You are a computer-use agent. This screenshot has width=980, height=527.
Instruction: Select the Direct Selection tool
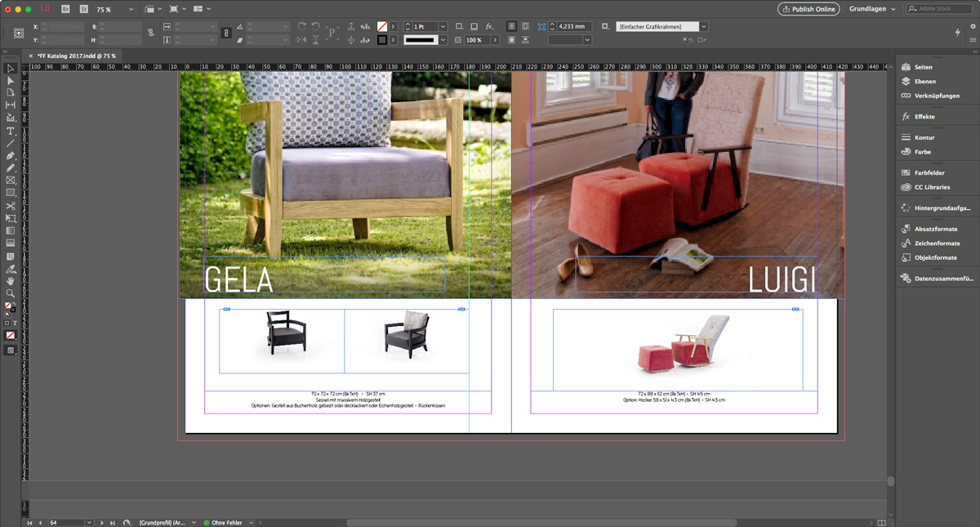pos(11,81)
